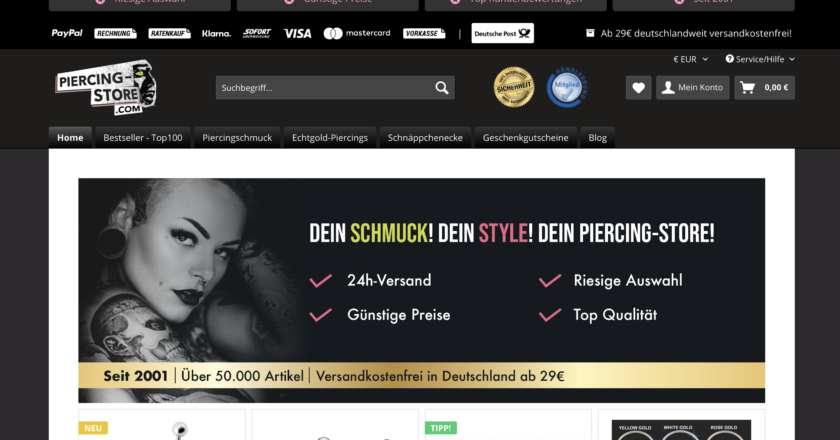Select the Bestseller - Top100 tab
Image resolution: width=840 pixels, height=440 pixels.
(142, 138)
